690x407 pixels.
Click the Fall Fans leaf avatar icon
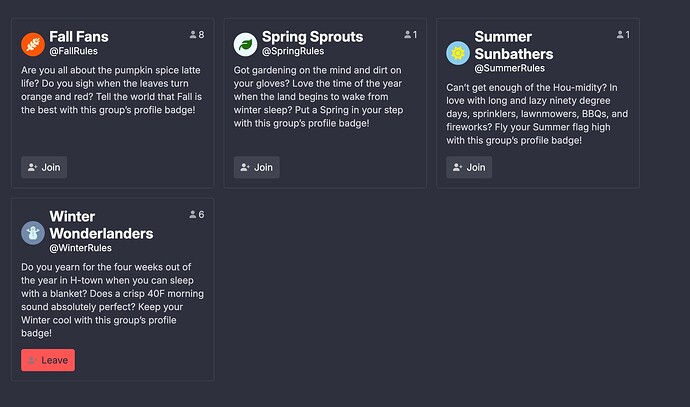point(33,43)
